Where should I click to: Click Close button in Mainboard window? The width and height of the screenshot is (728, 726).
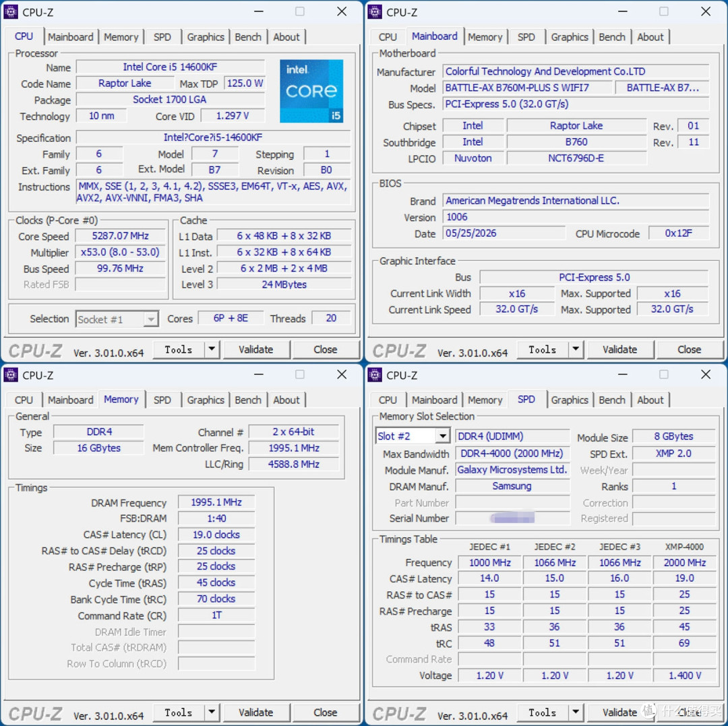[690, 349]
